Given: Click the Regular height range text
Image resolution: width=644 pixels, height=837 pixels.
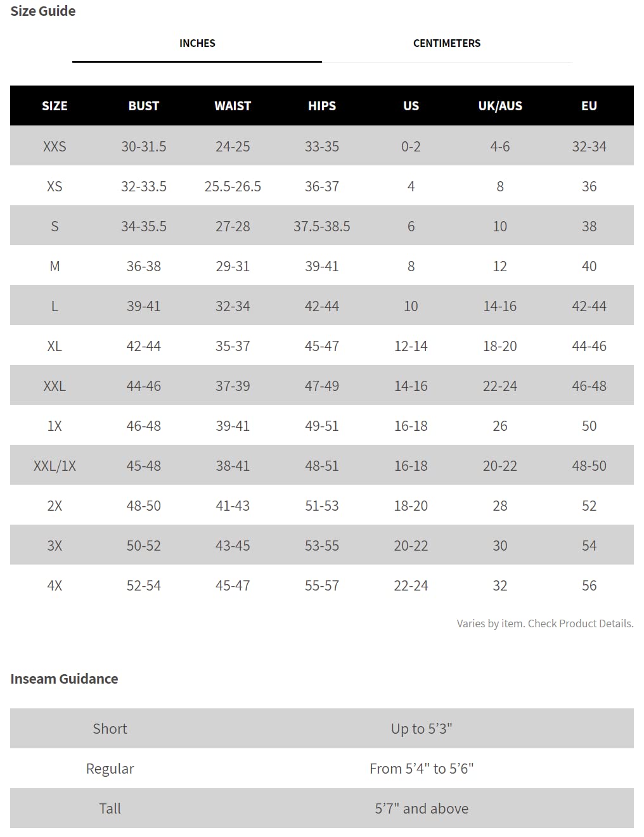Looking at the screenshot, I should (422, 769).
